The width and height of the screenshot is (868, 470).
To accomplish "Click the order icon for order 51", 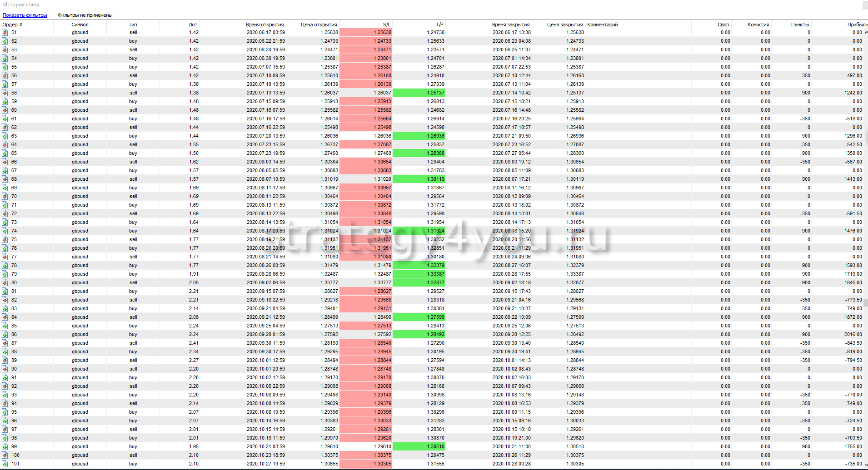I will click(x=5, y=33).
